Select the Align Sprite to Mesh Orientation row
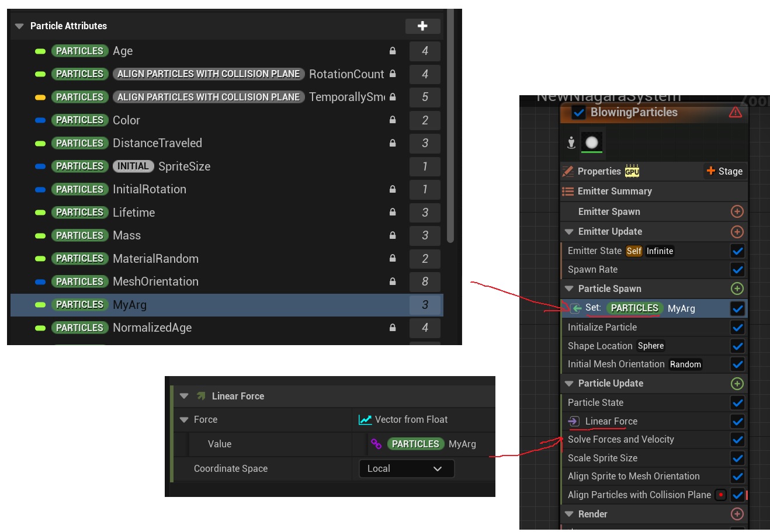770x532 pixels. point(654,477)
